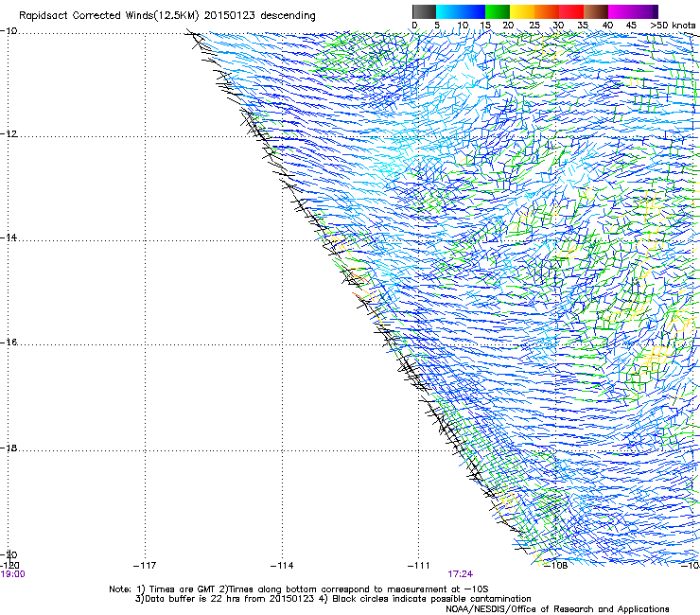Click the purple '19:00' time stamp

point(12,574)
